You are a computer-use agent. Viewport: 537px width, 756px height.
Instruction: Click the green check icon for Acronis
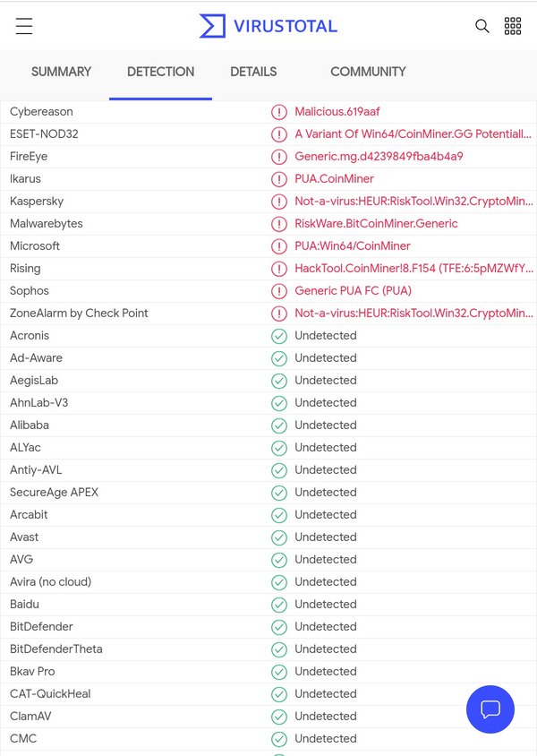pos(279,336)
